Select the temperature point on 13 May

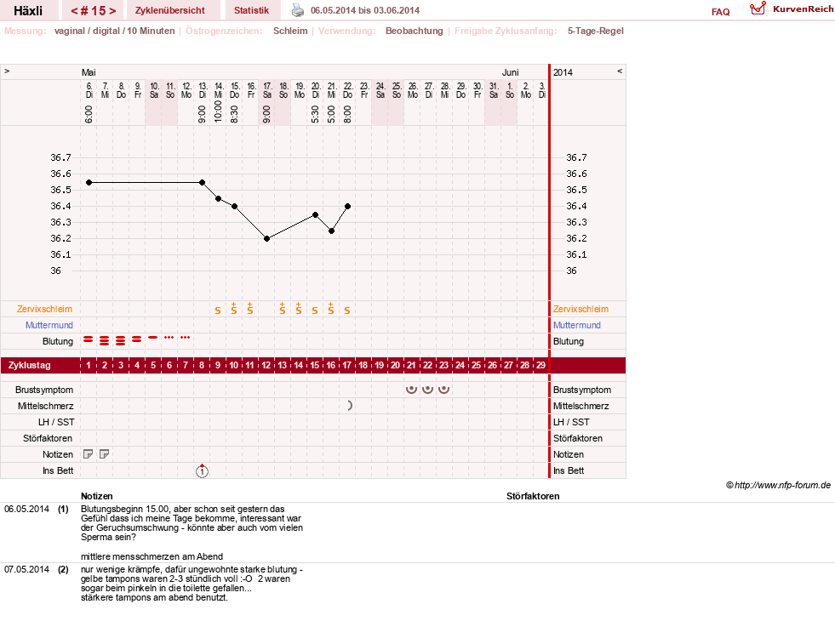pyautogui.click(x=202, y=183)
